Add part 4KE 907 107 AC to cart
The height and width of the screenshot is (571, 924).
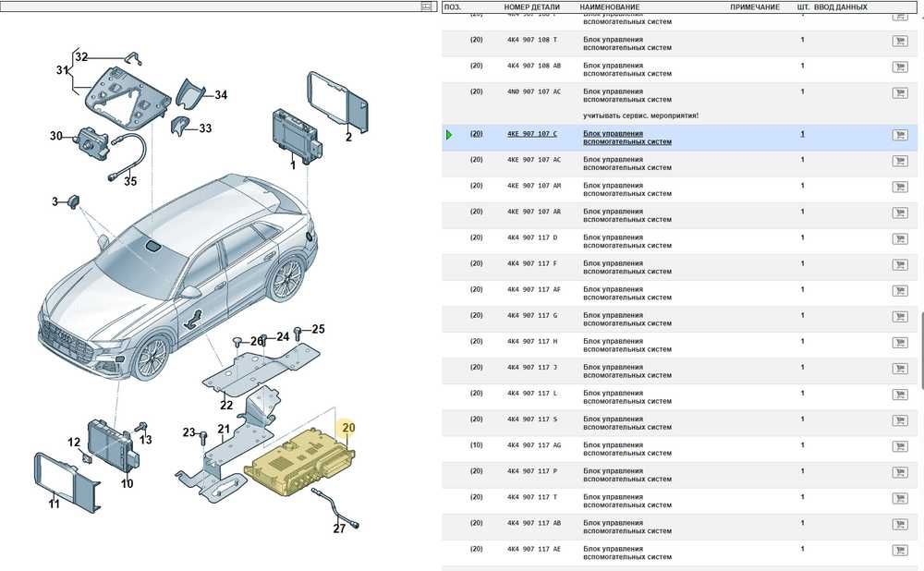899,161
